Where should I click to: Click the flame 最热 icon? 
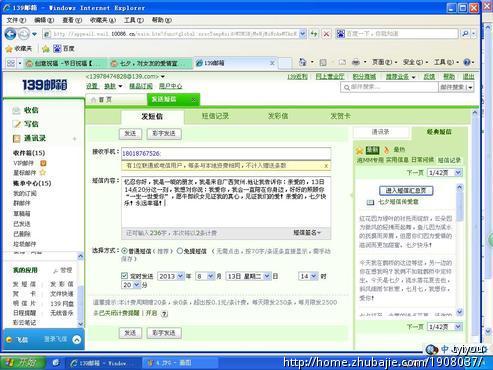tap(387, 150)
